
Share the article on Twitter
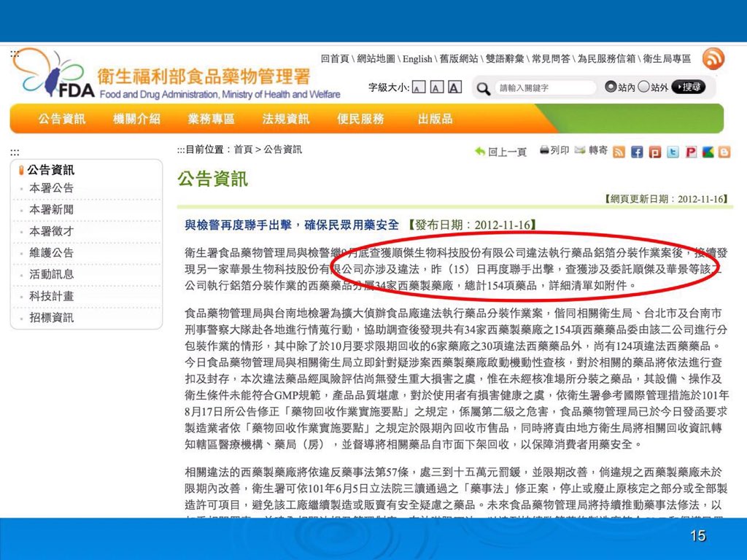click(x=673, y=152)
